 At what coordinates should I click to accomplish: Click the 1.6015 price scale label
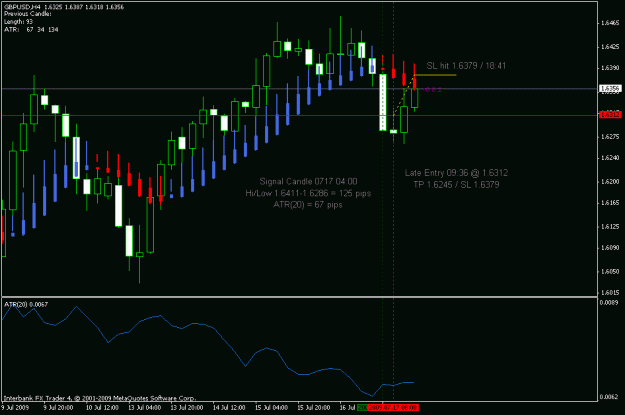610,293
